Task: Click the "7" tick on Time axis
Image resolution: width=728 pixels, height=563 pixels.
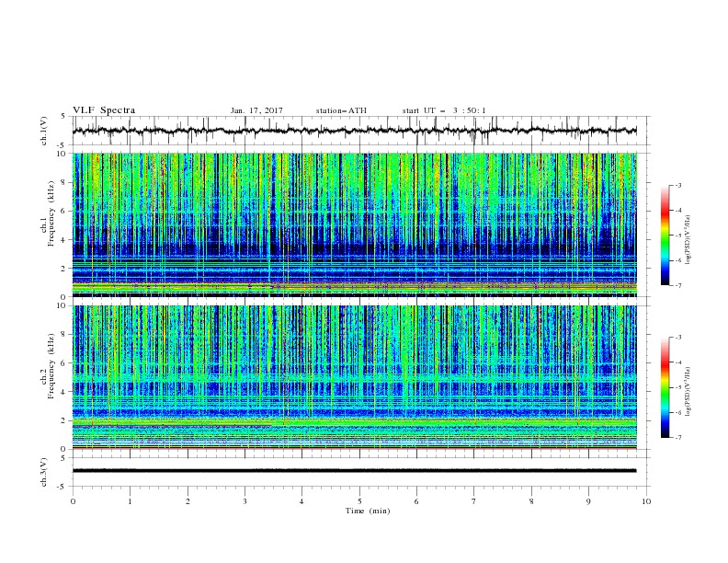Action: (x=473, y=501)
